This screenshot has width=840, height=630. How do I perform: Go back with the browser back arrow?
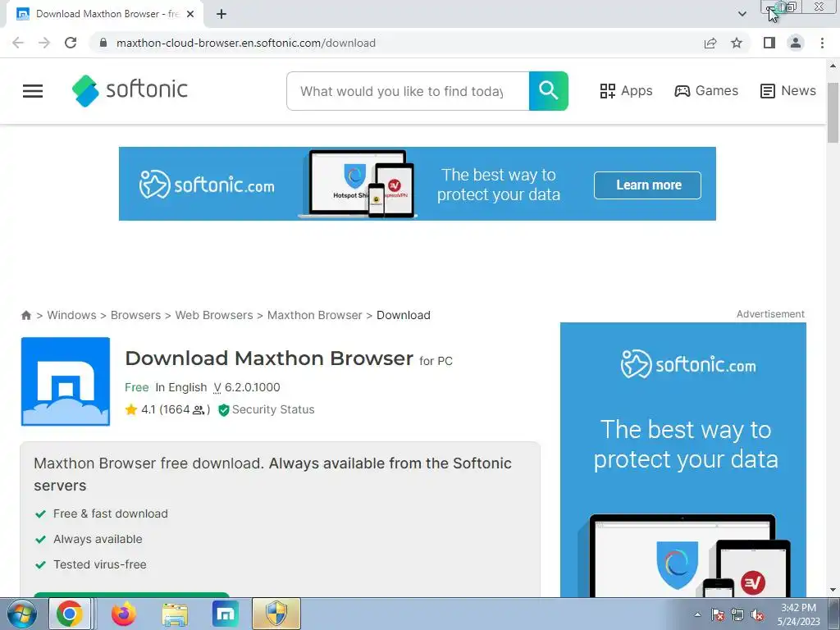pyautogui.click(x=18, y=43)
